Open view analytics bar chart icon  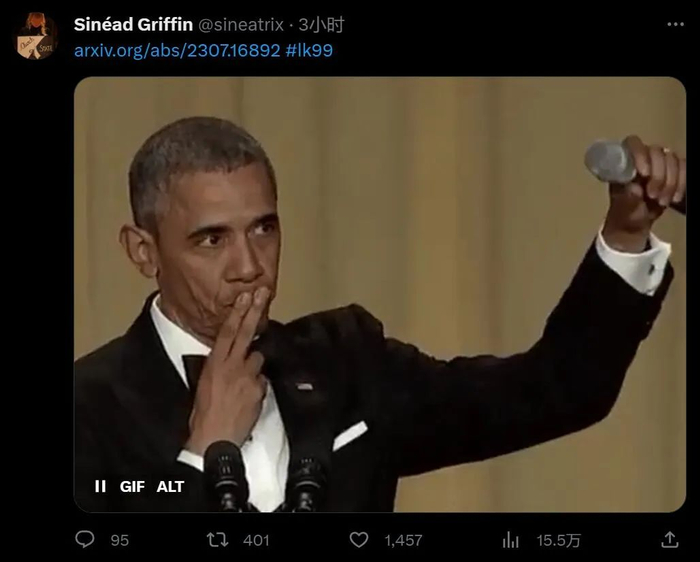(x=511, y=540)
